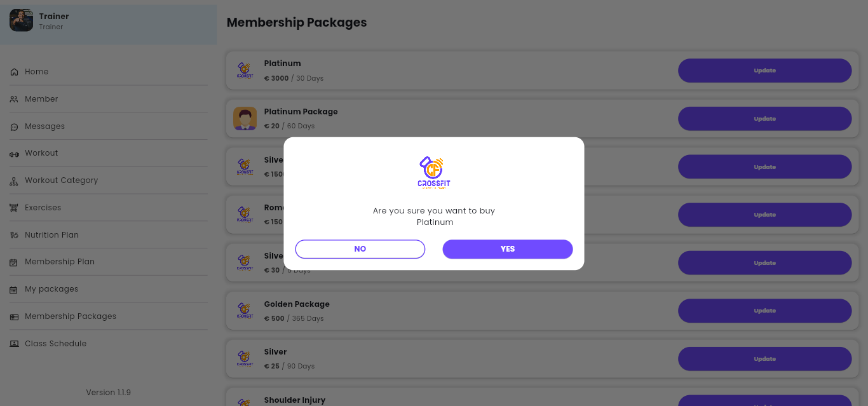Cancel purchase with the NO button
This screenshot has width=868, height=406.
[360, 249]
